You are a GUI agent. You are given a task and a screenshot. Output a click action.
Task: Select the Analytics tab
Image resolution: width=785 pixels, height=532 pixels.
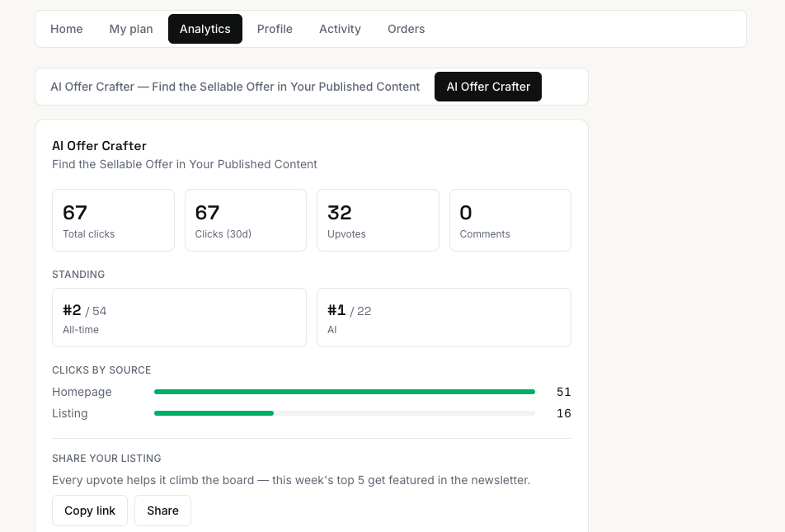click(205, 29)
